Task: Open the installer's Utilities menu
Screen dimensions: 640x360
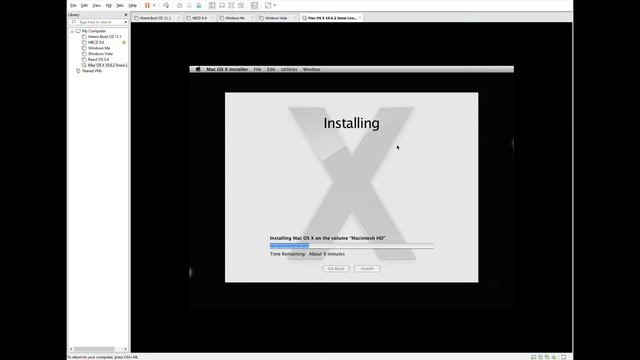Action: click(x=289, y=69)
